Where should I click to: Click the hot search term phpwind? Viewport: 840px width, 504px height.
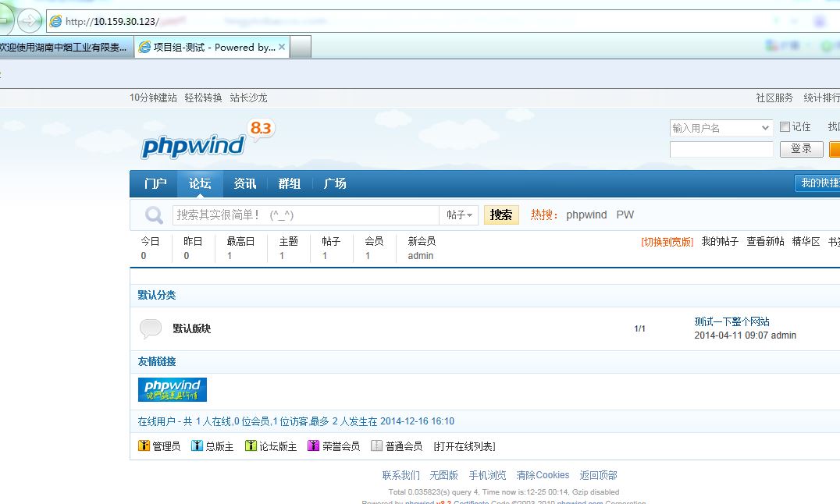click(586, 215)
